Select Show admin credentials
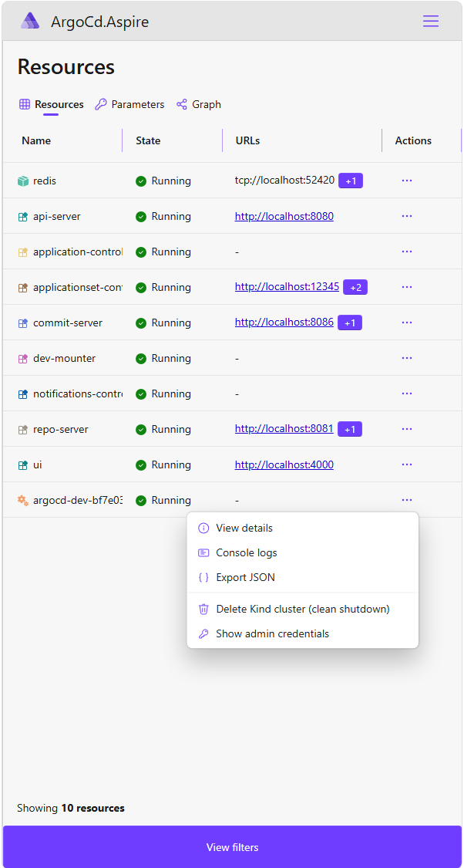 tap(302, 633)
